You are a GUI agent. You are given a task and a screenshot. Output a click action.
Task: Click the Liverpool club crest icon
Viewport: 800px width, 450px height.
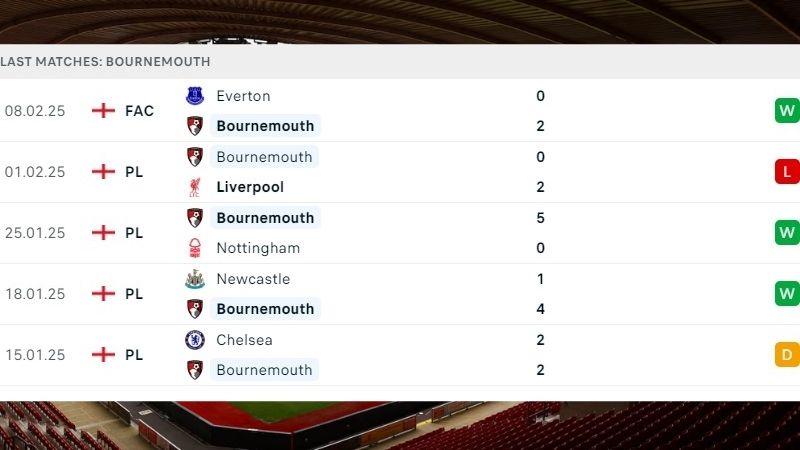coord(195,187)
